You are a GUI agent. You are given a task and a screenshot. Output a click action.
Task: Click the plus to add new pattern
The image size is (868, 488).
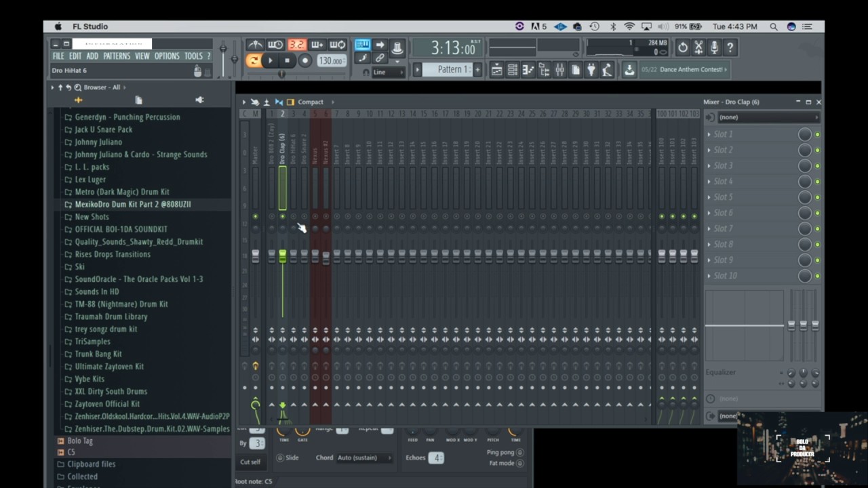[477, 70]
